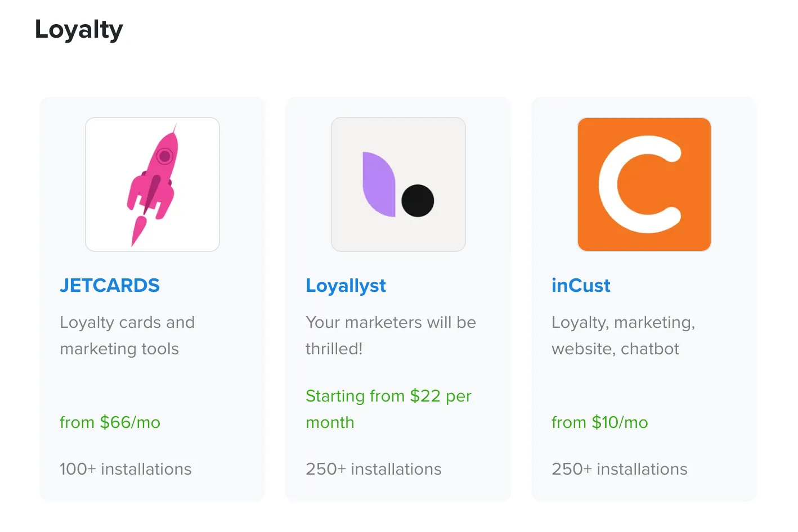Click the Loyallyst app logo
Screen dimensions: 798x532
pyautogui.click(x=398, y=184)
